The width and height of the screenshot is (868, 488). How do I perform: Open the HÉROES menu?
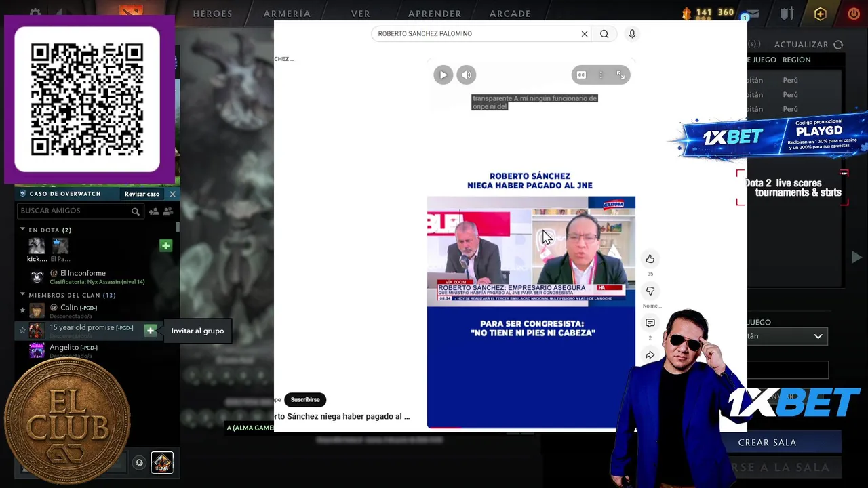(x=212, y=14)
